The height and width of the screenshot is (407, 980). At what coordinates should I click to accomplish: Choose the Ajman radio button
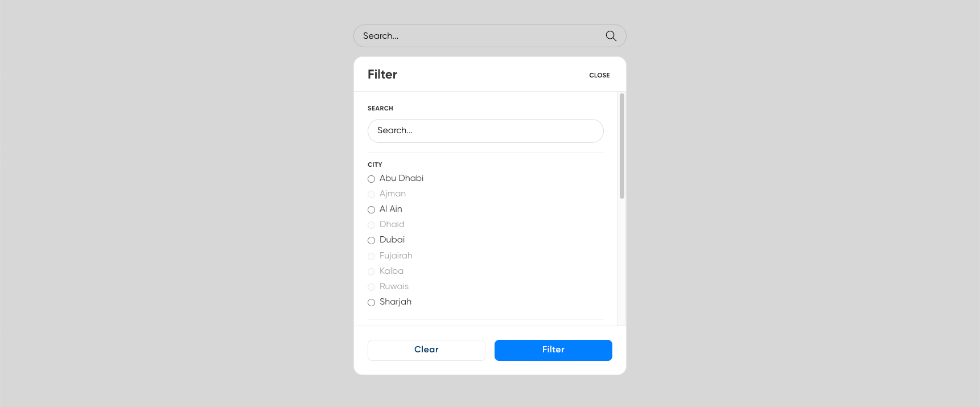371,194
